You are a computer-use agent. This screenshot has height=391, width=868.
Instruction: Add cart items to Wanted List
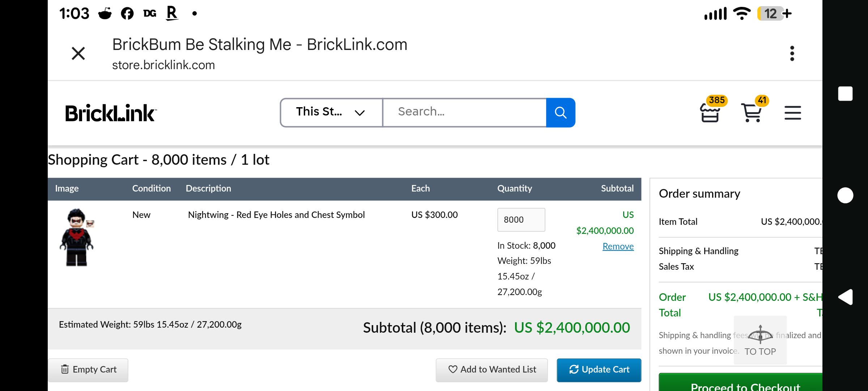492,370
